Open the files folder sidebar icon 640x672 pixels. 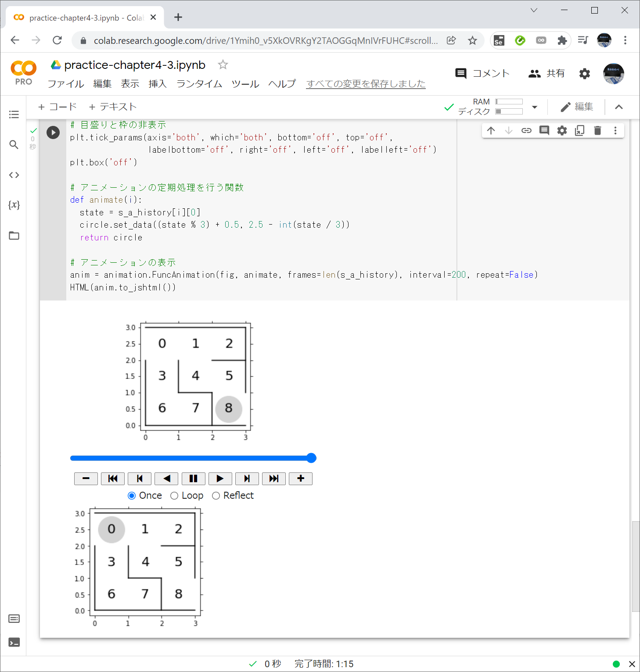(x=14, y=236)
